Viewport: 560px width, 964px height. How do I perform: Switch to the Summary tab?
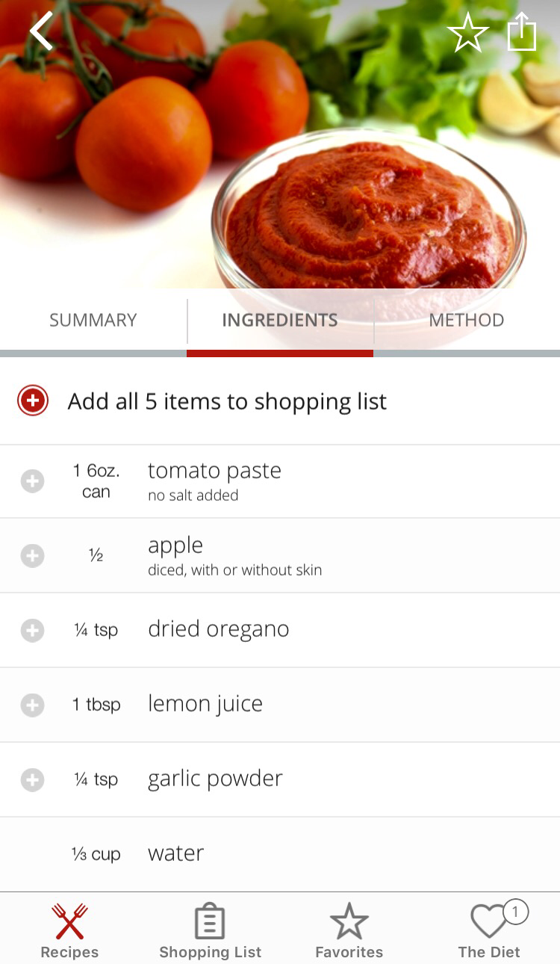tap(93, 321)
